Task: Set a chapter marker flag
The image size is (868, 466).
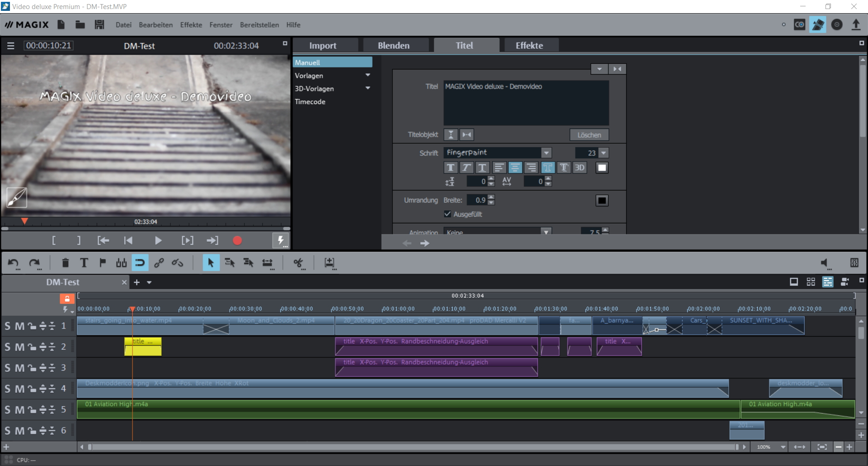Action: (x=103, y=263)
